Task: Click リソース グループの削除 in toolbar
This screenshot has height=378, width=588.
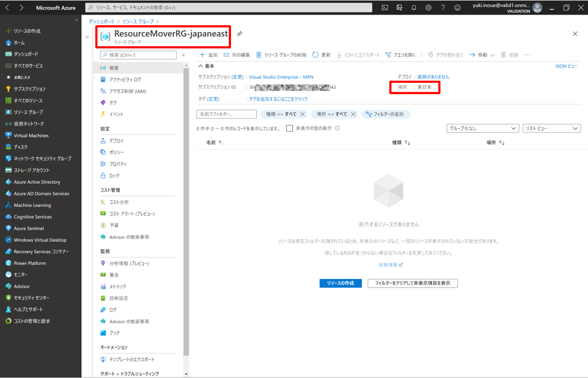Action: [x=281, y=55]
